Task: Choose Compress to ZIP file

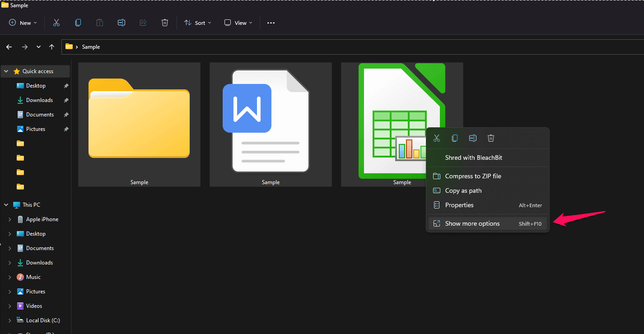Action: tap(473, 176)
